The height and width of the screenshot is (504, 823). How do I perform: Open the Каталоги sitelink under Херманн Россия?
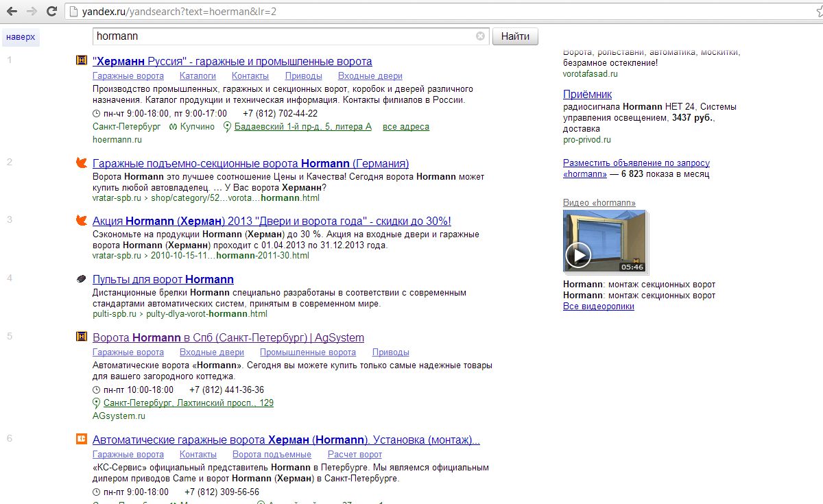pyautogui.click(x=198, y=76)
